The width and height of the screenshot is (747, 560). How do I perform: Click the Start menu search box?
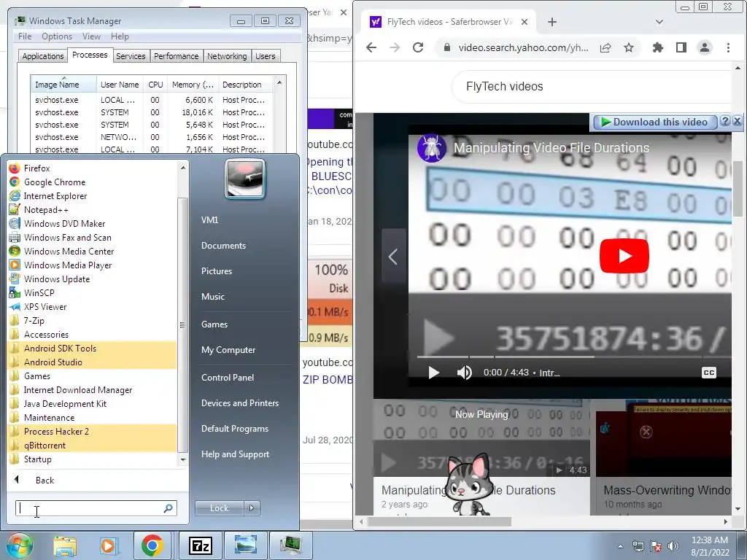(96, 508)
